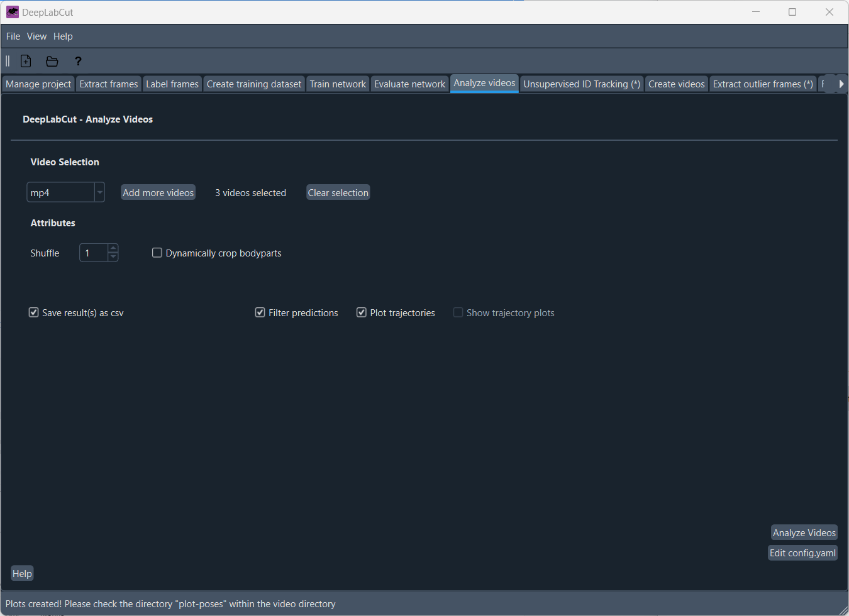849x616 pixels.
Task: Open the Help menu
Action: tap(63, 36)
